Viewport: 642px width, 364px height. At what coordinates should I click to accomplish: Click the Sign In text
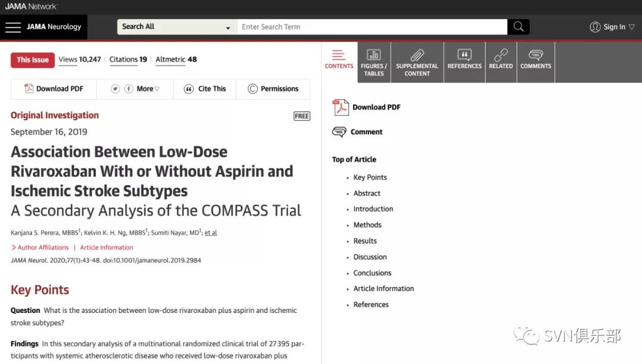pos(614,27)
